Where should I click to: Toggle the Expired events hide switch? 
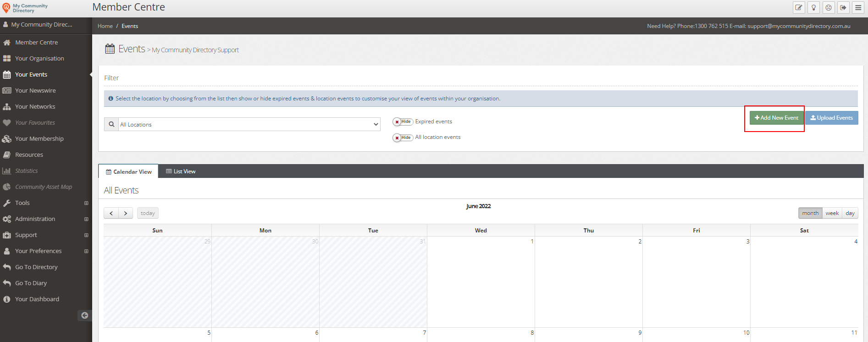(x=403, y=122)
